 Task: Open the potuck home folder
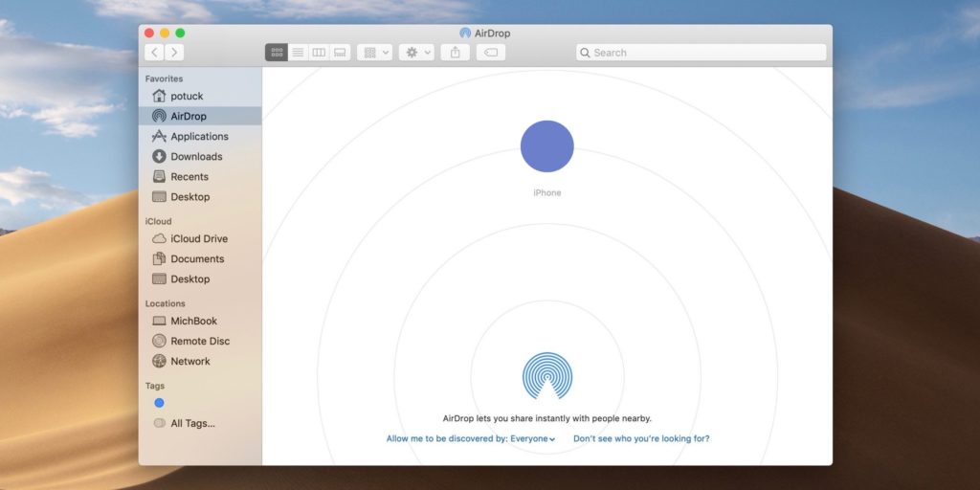pos(200,97)
